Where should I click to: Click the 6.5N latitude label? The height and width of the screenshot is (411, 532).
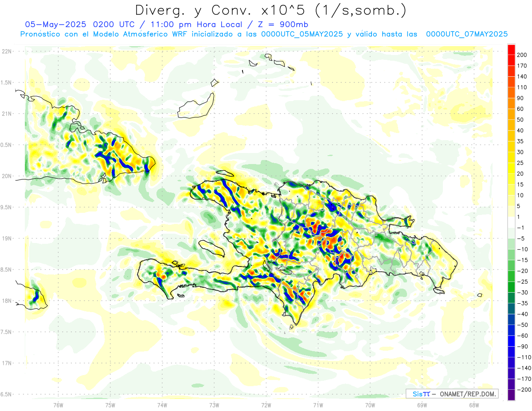pos(7,394)
